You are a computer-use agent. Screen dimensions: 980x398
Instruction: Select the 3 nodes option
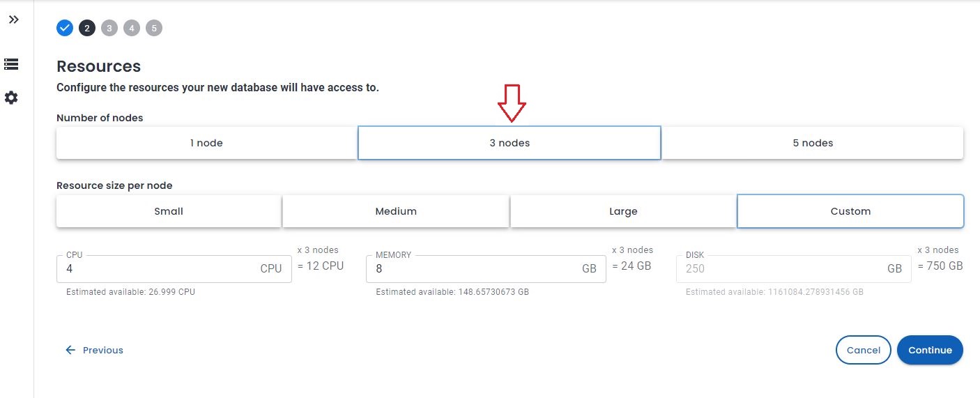click(x=509, y=143)
